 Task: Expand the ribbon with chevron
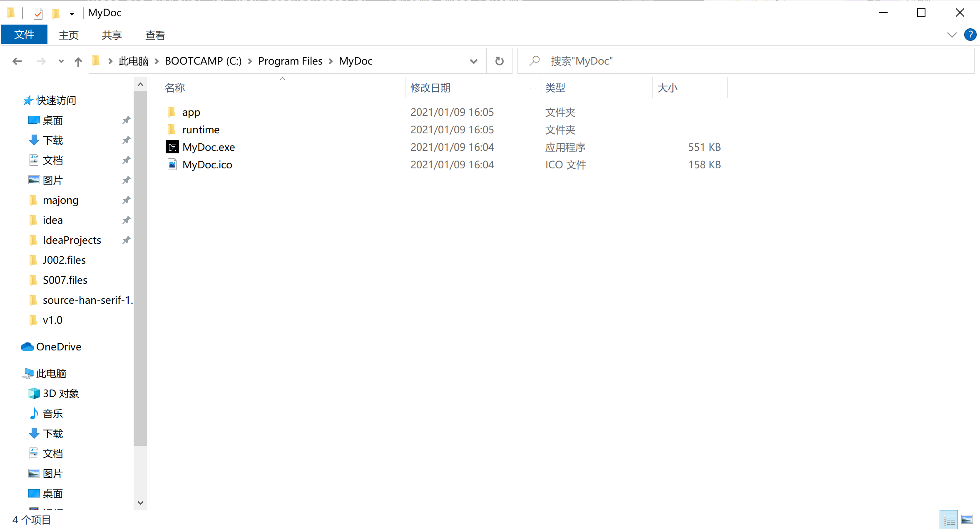[x=952, y=35]
